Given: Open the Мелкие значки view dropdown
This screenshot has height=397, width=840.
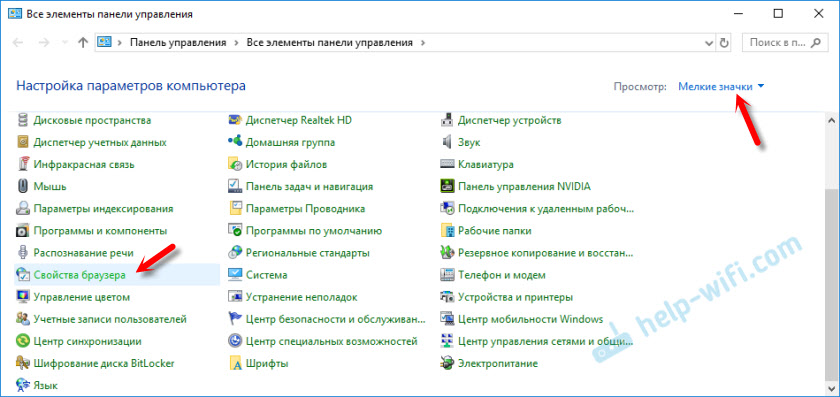Looking at the screenshot, I should click(721, 86).
